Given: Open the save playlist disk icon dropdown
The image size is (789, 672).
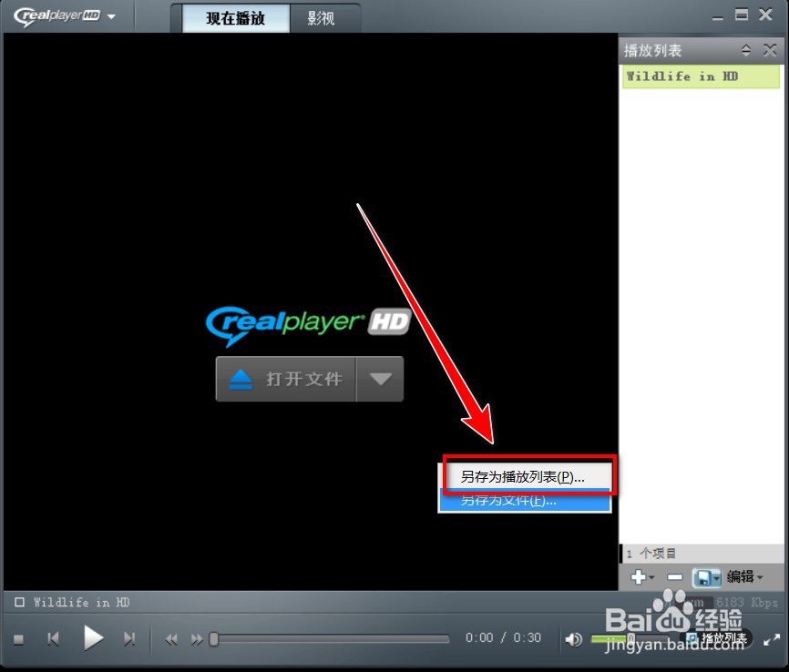Looking at the screenshot, I should 707,577.
